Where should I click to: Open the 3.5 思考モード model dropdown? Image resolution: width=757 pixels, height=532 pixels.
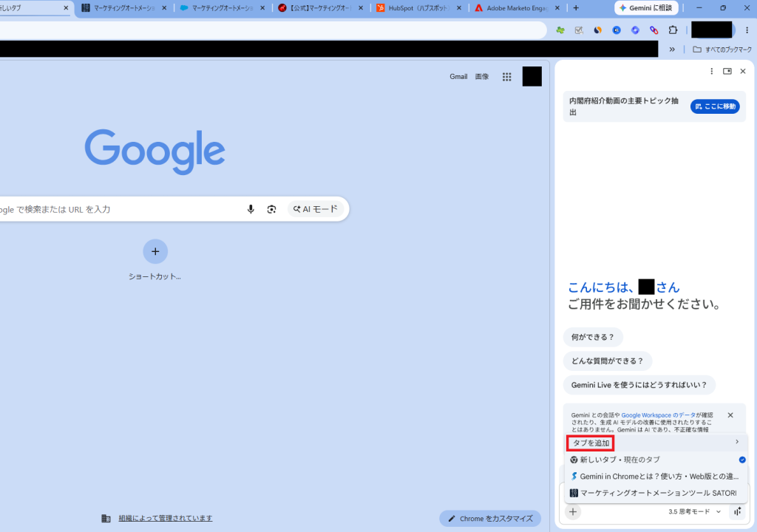[x=695, y=512]
